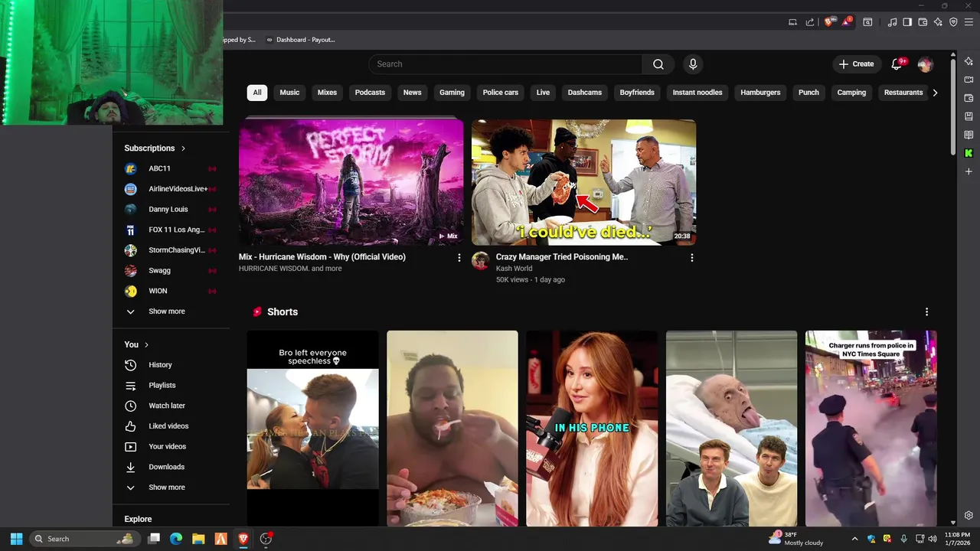This screenshot has width=980, height=551.
Task: Open the Subscriptions section chevron
Action: 183,148
